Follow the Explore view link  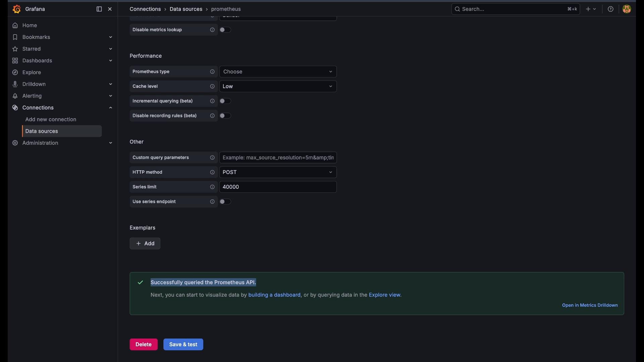(x=384, y=295)
